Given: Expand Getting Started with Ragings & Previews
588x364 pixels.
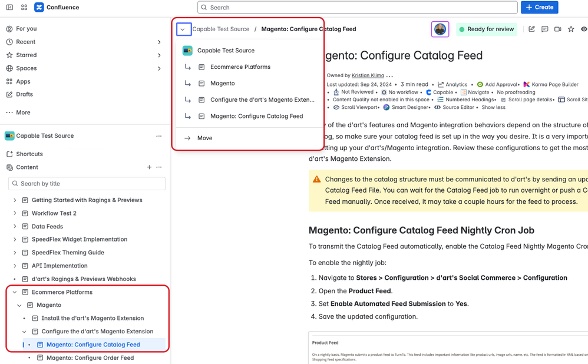Looking at the screenshot, I should pos(15,200).
